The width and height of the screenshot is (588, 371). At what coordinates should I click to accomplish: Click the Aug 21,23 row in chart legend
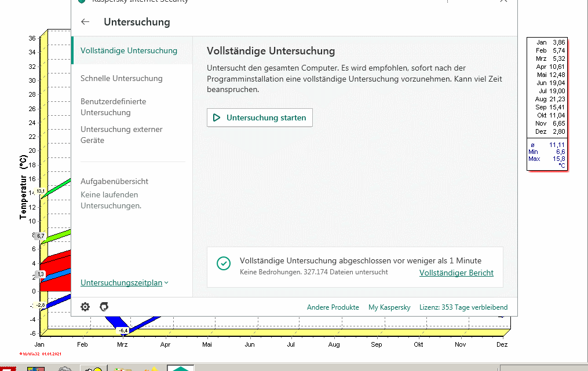click(550, 99)
